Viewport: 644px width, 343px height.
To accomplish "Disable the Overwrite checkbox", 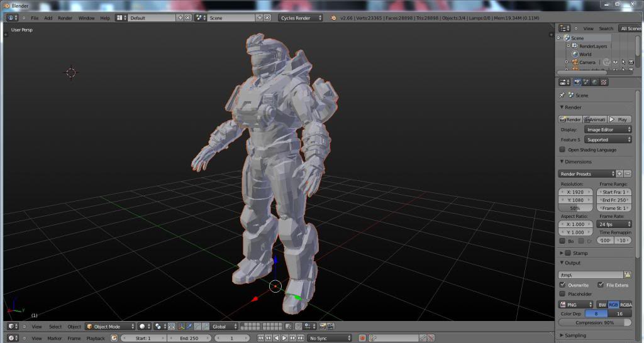I will coord(562,285).
